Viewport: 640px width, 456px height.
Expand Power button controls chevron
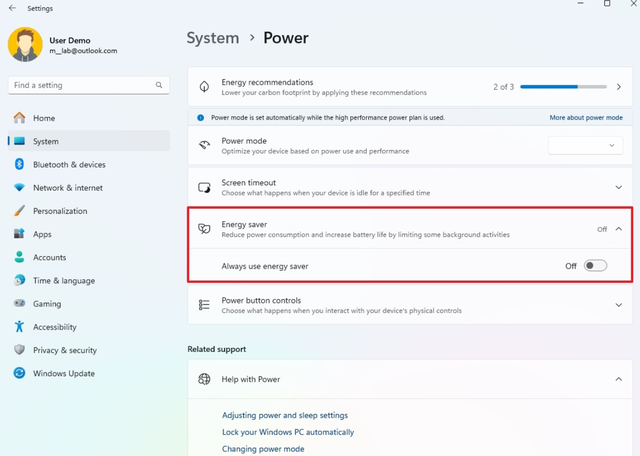(x=619, y=305)
